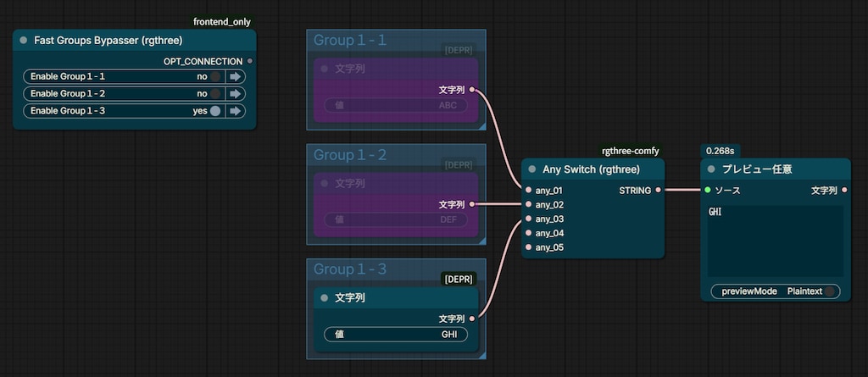Toggle Enable Group 1 - 1 switch
Viewport: 868px width, 377px height.
click(214, 76)
